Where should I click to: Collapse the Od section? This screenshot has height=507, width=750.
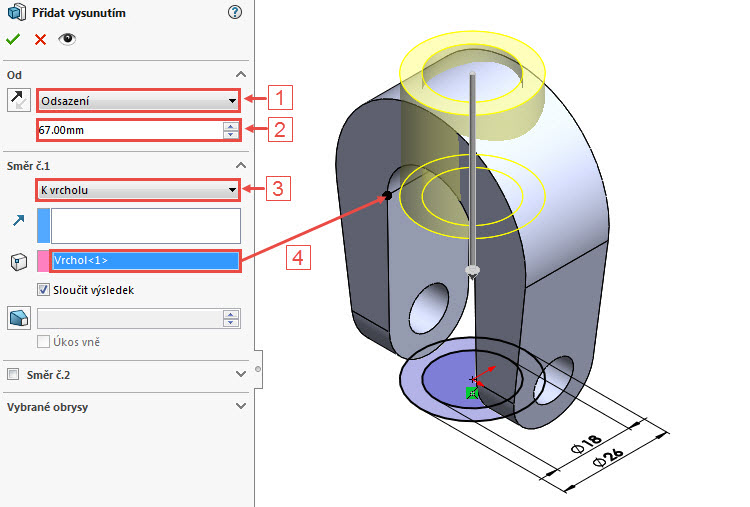pos(241,75)
